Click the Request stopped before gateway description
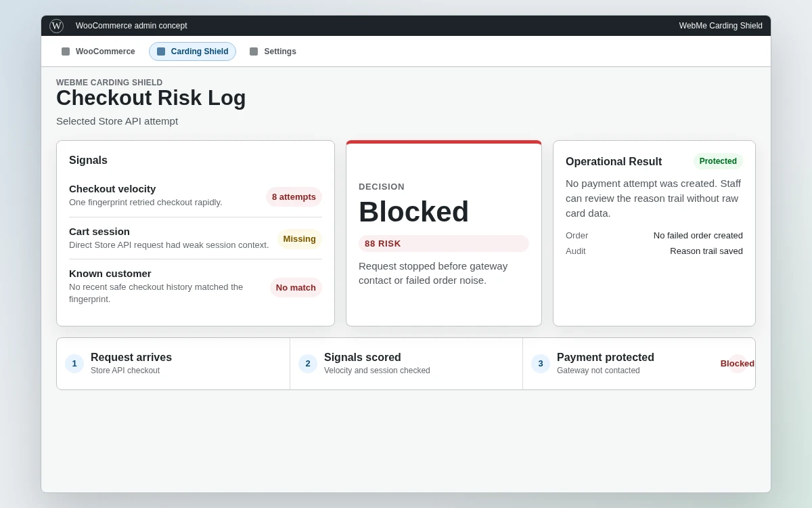 [433, 273]
